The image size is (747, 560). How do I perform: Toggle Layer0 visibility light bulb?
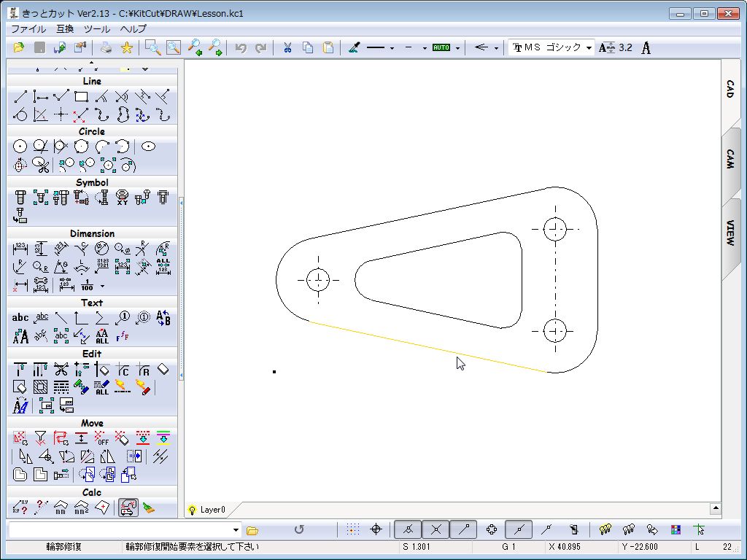pos(192,510)
